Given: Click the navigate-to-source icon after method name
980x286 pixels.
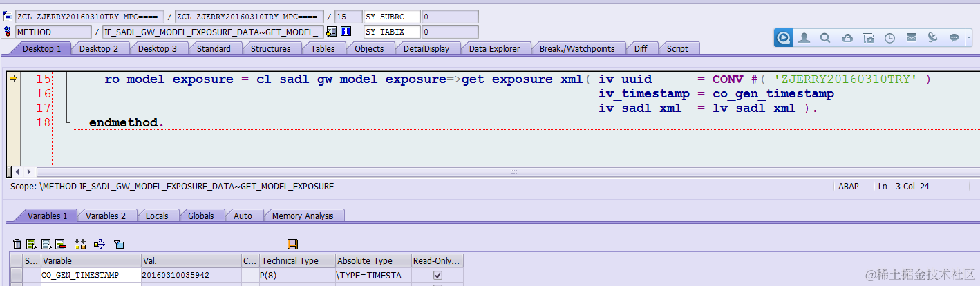Looking at the screenshot, I should click(x=332, y=32).
